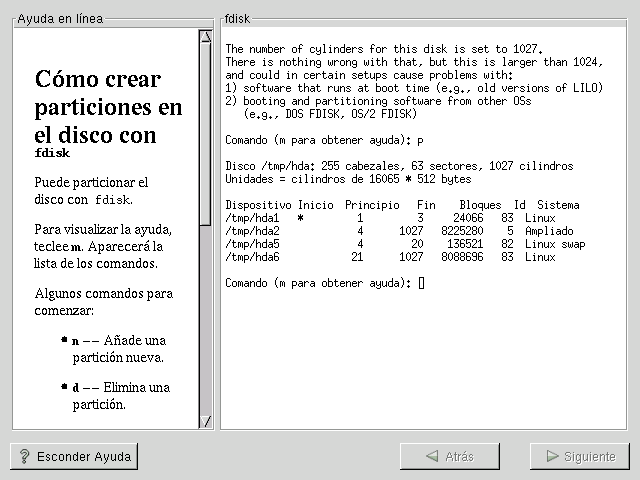Click the boot flag asterisk for hda1

point(300,218)
